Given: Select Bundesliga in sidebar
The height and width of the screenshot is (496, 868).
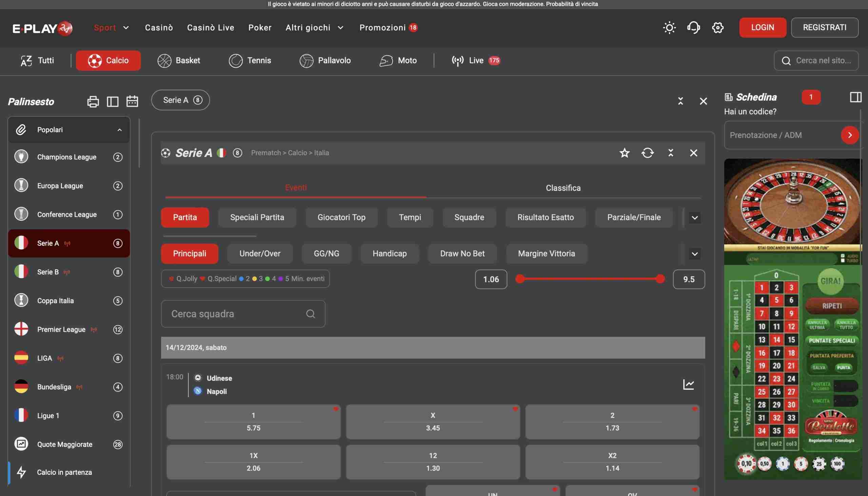Looking at the screenshot, I should click(69, 387).
